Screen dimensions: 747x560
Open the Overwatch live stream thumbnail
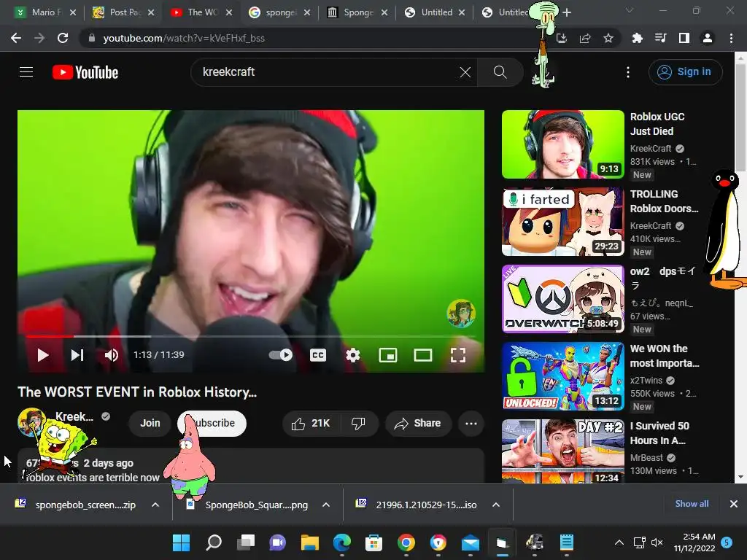coord(562,298)
